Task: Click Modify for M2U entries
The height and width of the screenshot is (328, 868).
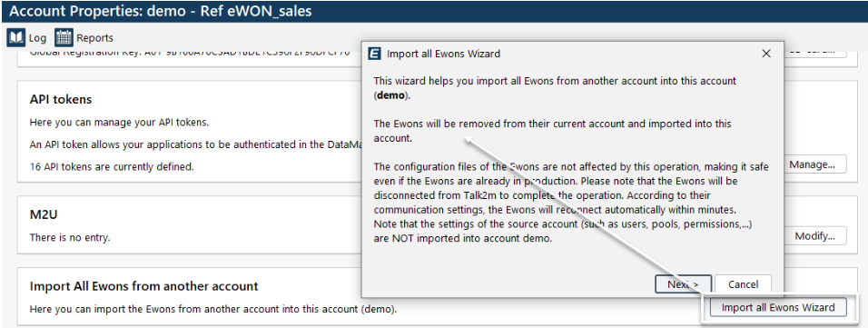Action: click(x=814, y=236)
